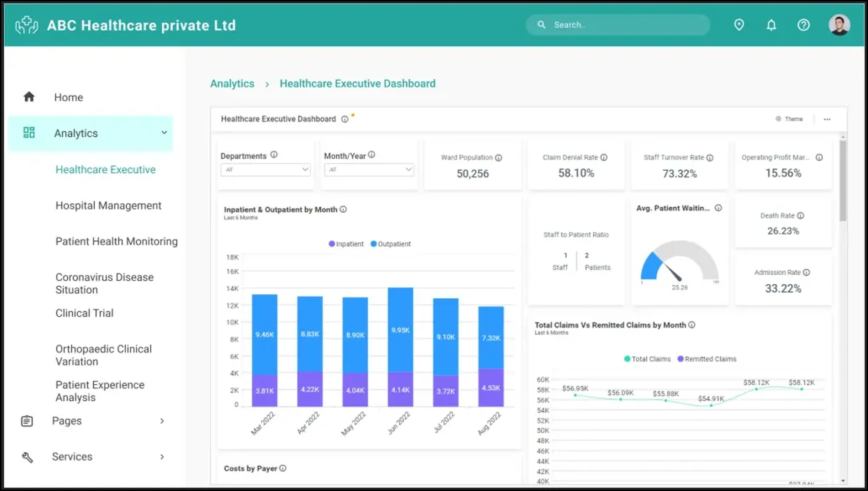Click info icon beside Avg. Patient Waiting
The image size is (868, 491).
coord(718,208)
